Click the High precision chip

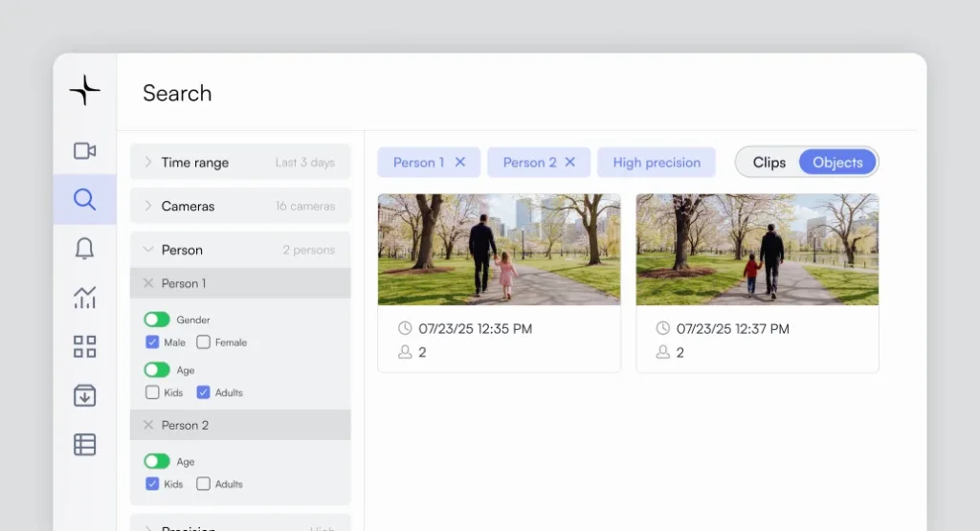(x=657, y=163)
